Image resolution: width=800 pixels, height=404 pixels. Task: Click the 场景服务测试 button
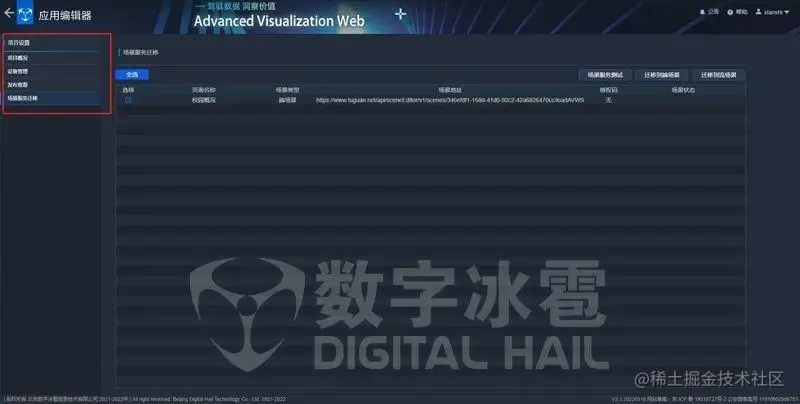[605, 75]
